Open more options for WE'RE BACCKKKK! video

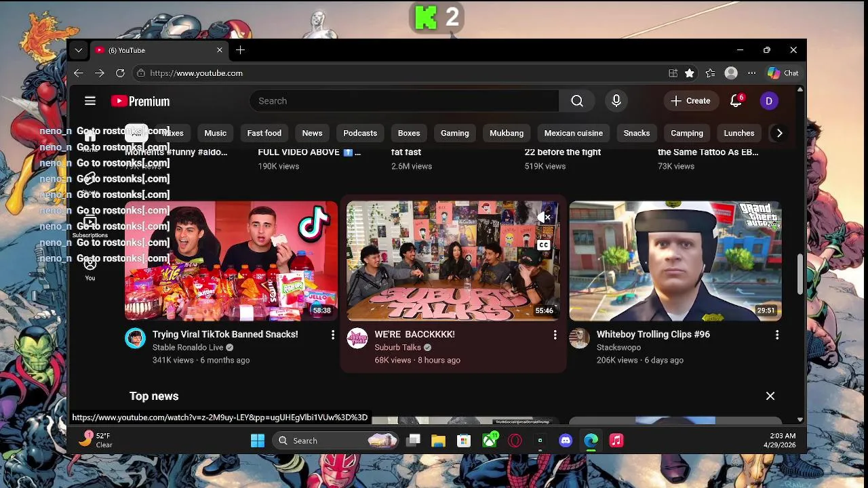(555, 335)
